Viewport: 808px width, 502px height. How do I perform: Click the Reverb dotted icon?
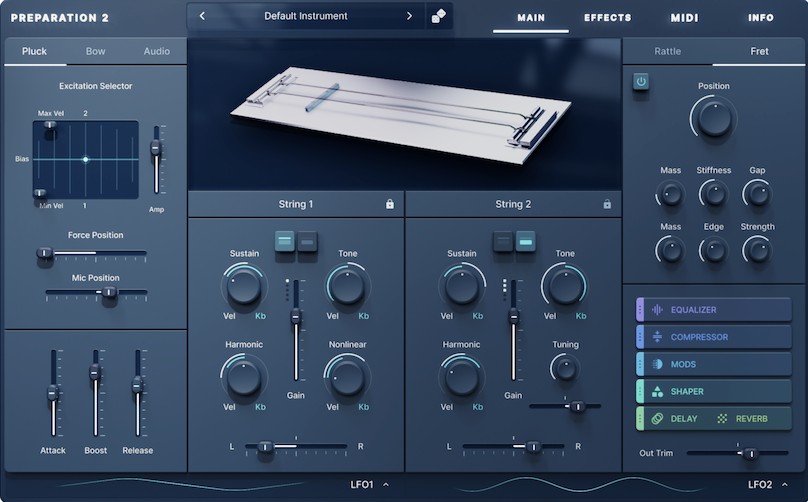(722, 419)
